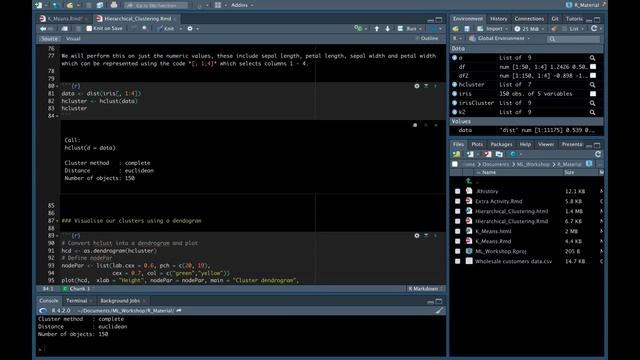
Task: Open the Git tab
Action: pyautogui.click(x=555, y=19)
